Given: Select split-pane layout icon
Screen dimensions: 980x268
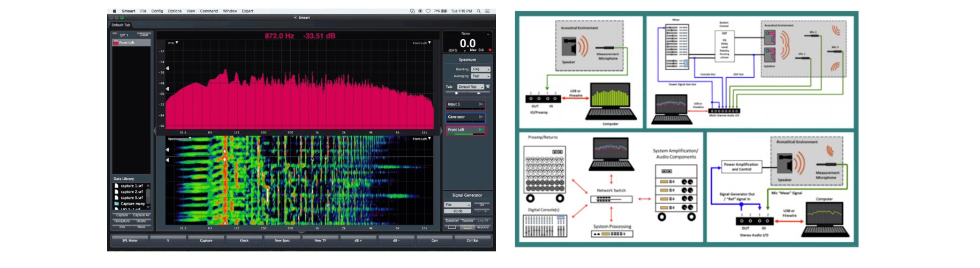Looking at the screenshot, I should click(468, 227).
